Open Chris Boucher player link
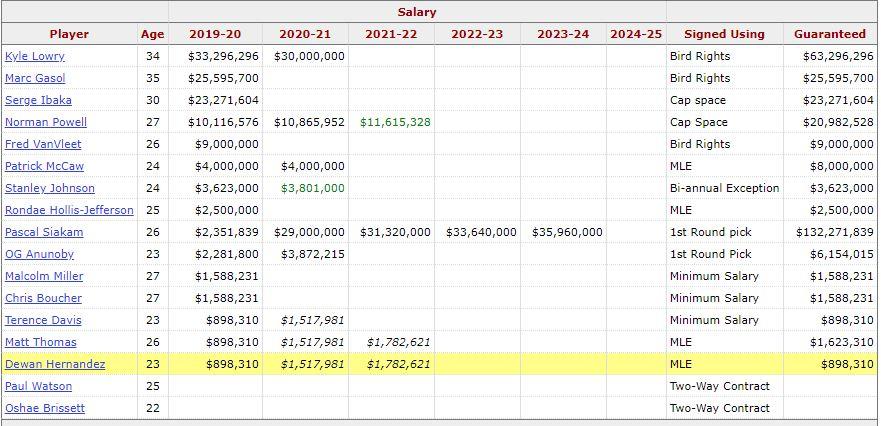This screenshot has height=426, width=881. [43, 298]
